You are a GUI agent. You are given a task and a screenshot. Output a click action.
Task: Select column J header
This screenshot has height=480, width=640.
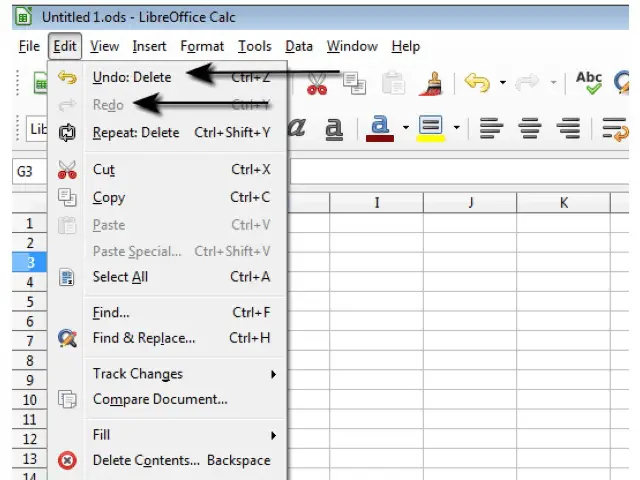(x=470, y=203)
